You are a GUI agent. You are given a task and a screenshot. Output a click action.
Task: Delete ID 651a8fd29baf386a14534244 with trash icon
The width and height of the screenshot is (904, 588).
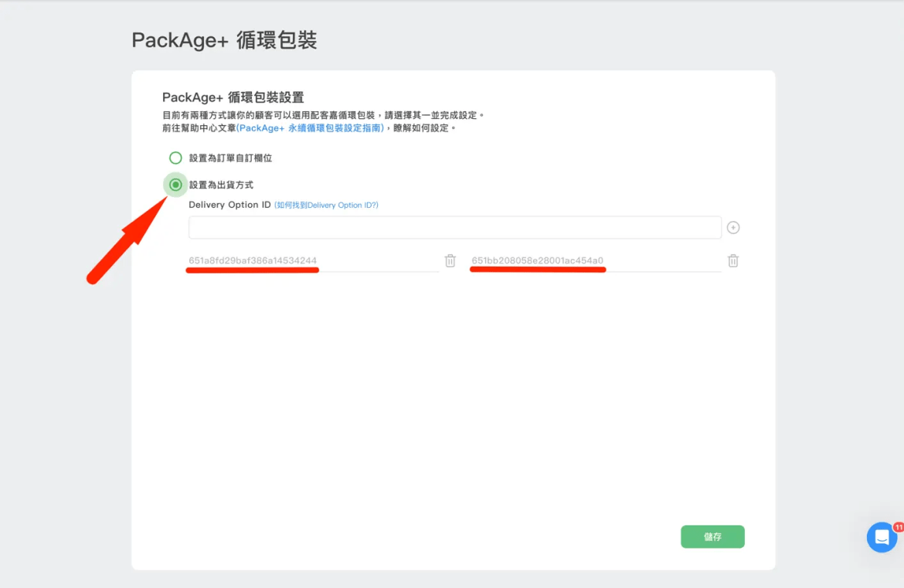450,260
